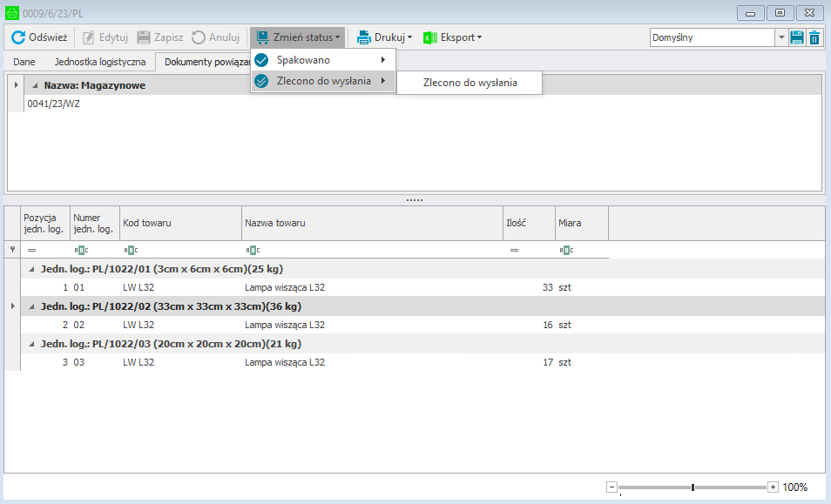The height and width of the screenshot is (504, 831).
Task: Click the save layout floppy icon
Action: pos(796,37)
